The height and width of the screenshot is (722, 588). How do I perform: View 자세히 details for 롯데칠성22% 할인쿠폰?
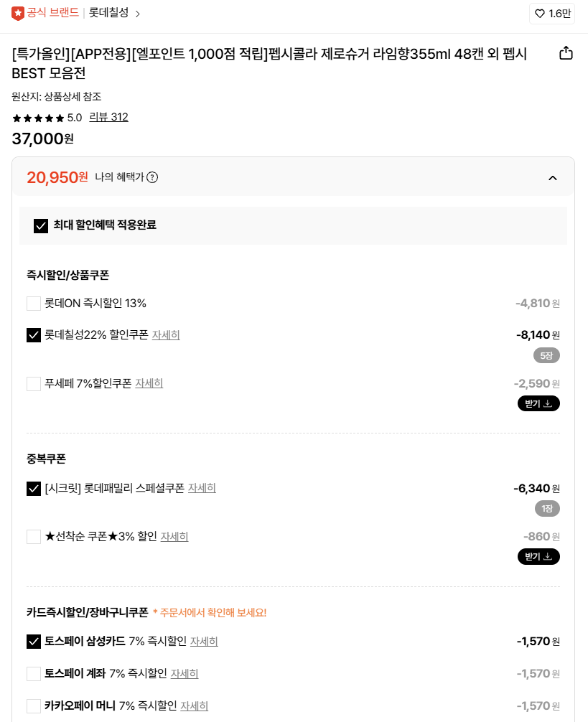coord(166,335)
